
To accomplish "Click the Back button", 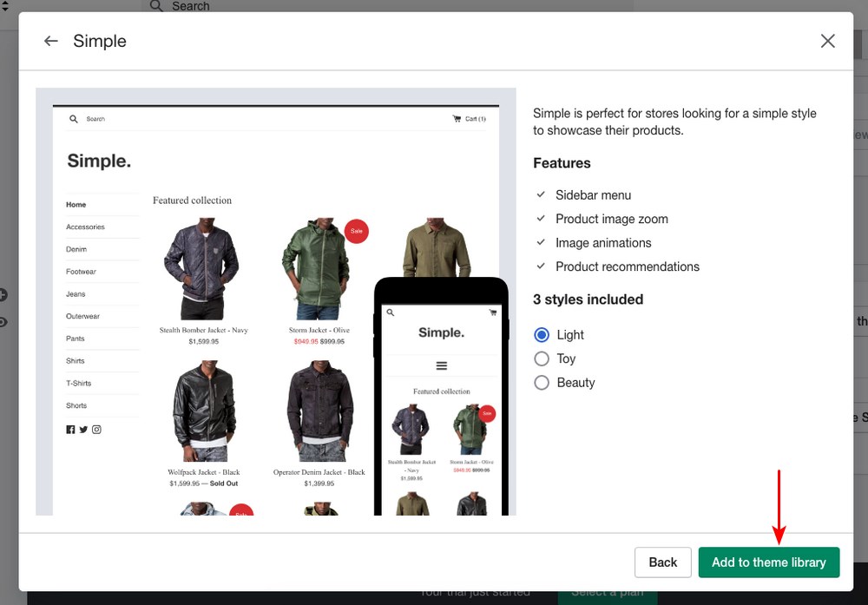I will click(x=662, y=562).
